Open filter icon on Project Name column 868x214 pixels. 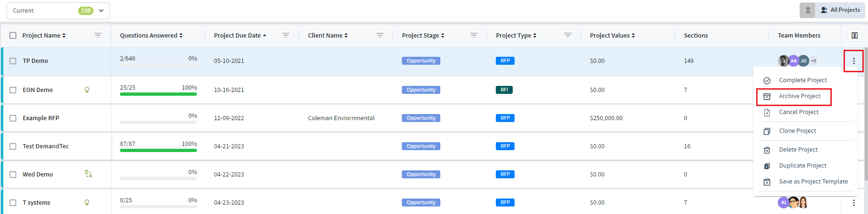coord(98,35)
